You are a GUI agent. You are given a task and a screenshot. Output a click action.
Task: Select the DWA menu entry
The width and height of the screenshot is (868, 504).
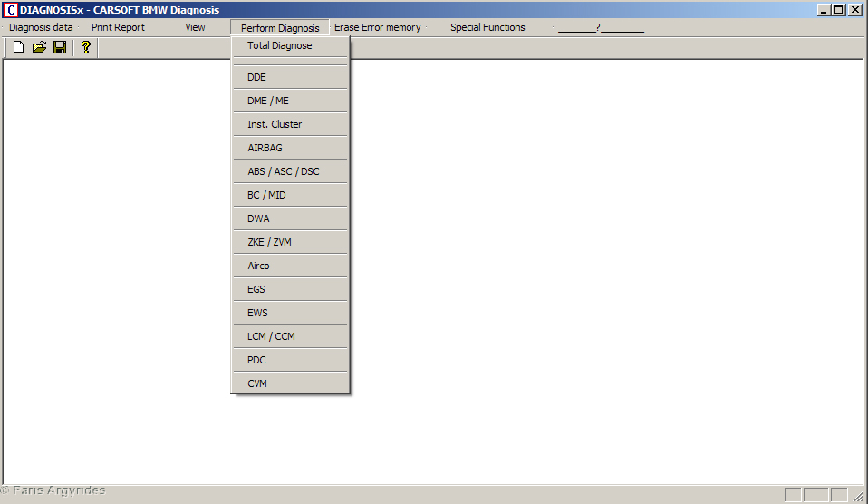pyautogui.click(x=291, y=218)
